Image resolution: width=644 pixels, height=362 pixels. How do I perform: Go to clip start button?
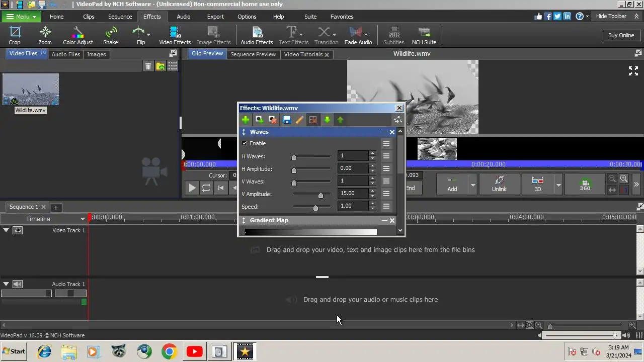pyautogui.click(x=220, y=188)
